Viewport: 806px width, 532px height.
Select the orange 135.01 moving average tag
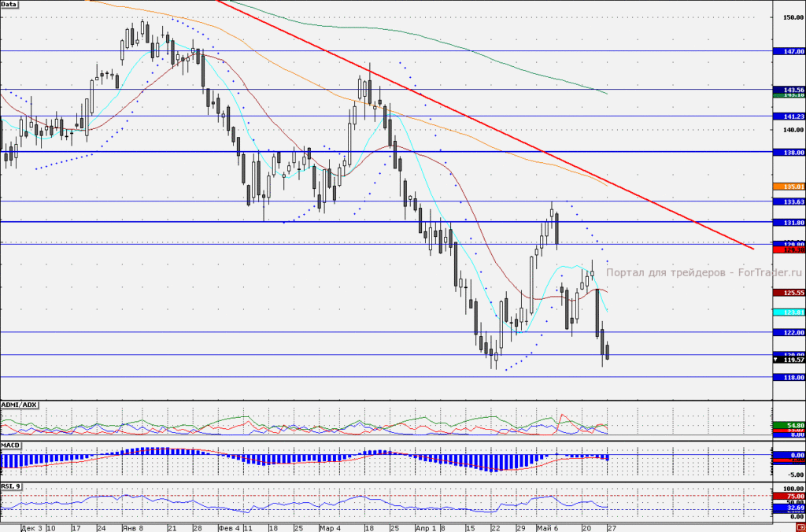coord(789,187)
